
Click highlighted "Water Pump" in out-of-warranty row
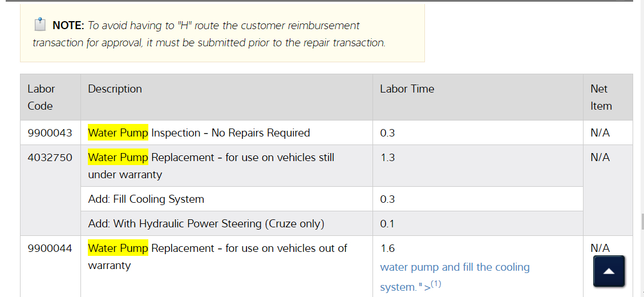118,248
